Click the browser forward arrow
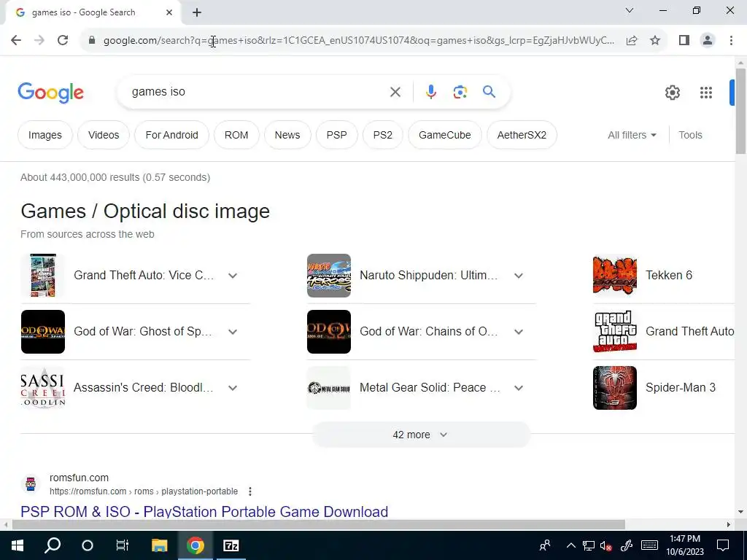This screenshot has height=560, width=747. point(39,41)
